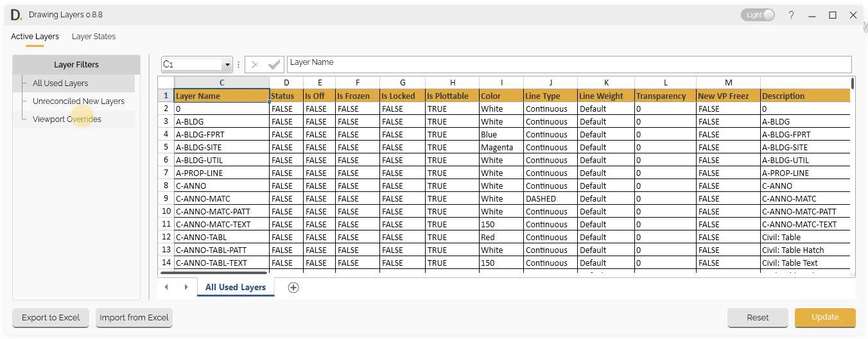This screenshot has width=868, height=339.
Task: Add a new sheet with plus icon
Action: click(293, 288)
